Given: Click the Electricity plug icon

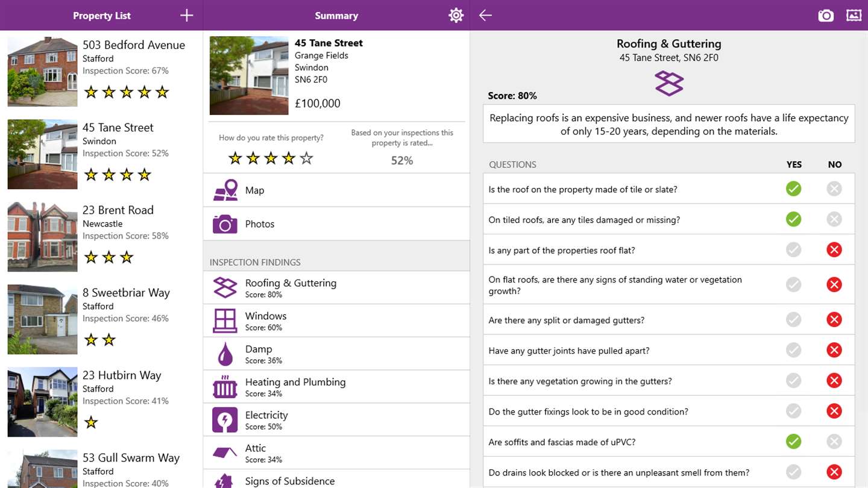Looking at the screenshot, I should coord(225,420).
